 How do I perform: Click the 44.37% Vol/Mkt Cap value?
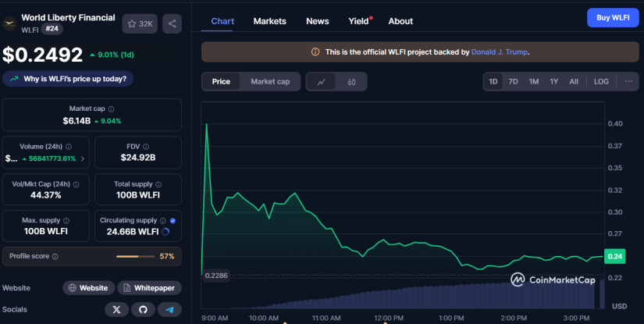(x=45, y=195)
